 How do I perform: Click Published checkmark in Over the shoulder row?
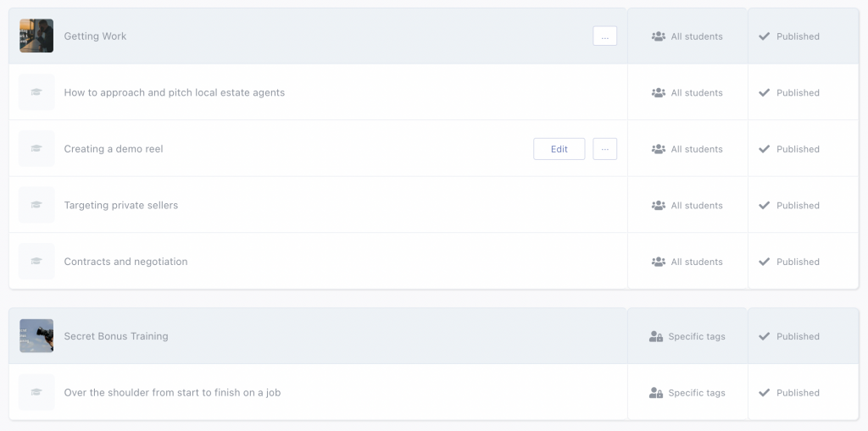coord(765,393)
